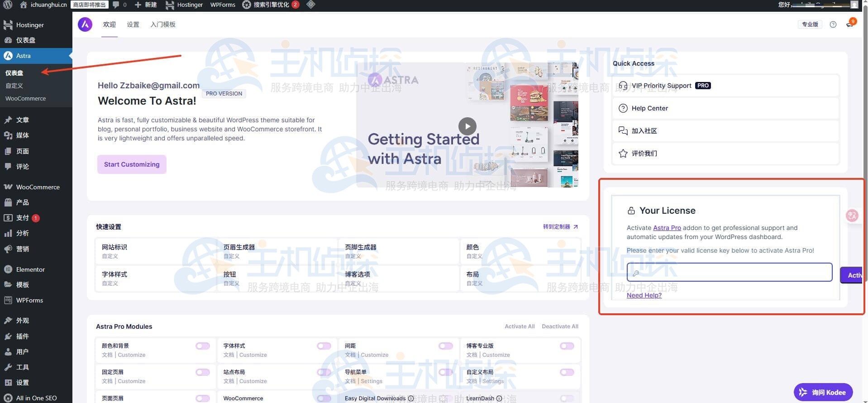The image size is (868, 403).
Task: Toggle the 间距 module switch
Action: click(446, 346)
